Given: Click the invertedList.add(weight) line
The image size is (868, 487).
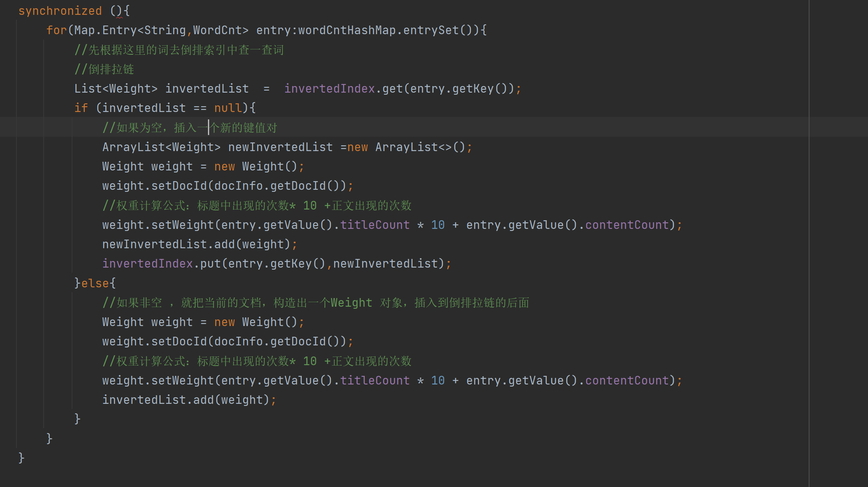Looking at the screenshot, I should [x=189, y=400].
